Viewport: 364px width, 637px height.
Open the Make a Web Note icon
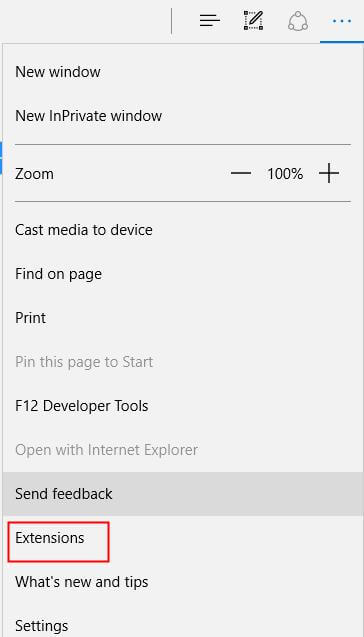pos(254,20)
